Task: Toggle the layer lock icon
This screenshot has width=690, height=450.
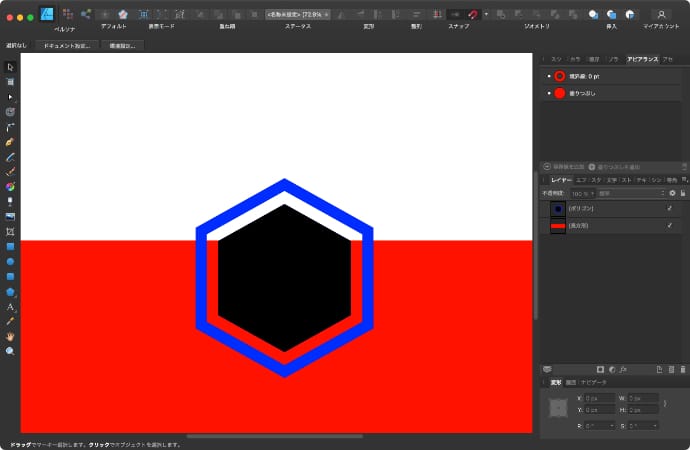Action: (x=683, y=192)
